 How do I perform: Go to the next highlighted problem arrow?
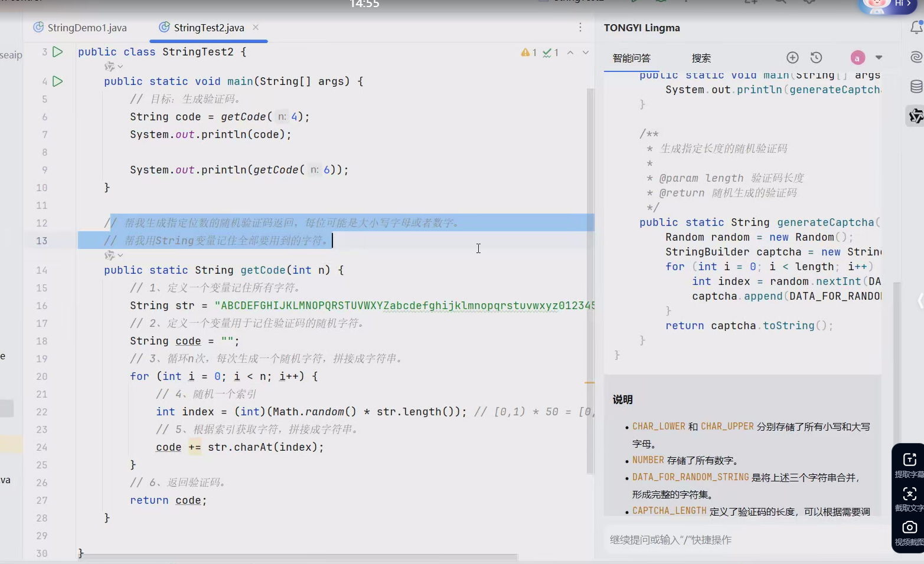click(586, 53)
